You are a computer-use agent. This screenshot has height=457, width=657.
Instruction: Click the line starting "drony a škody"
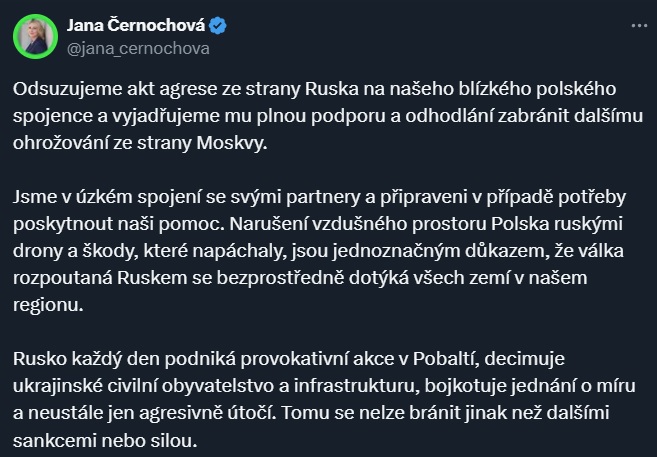[x=318, y=251]
